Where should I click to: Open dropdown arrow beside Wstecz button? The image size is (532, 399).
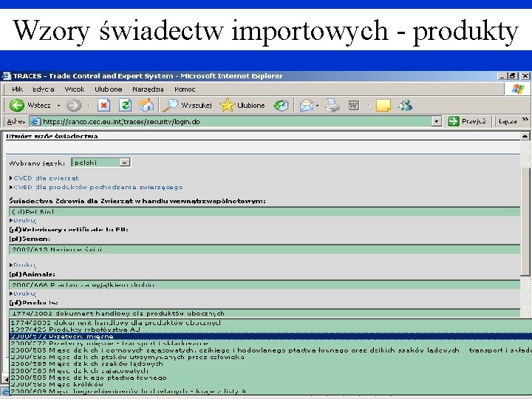coord(58,106)
